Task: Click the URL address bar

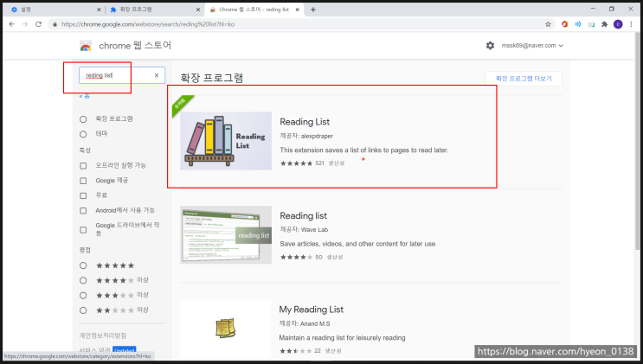Action: (301, 24)
